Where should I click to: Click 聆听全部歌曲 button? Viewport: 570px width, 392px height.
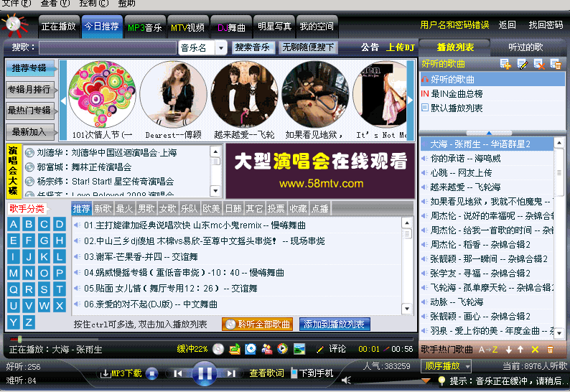click(258, 324)
